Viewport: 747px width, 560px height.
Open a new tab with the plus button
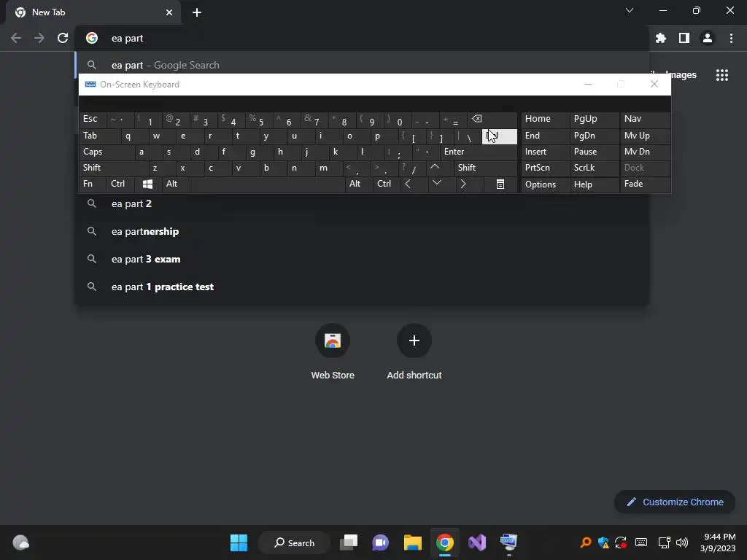tap(197, 12)
